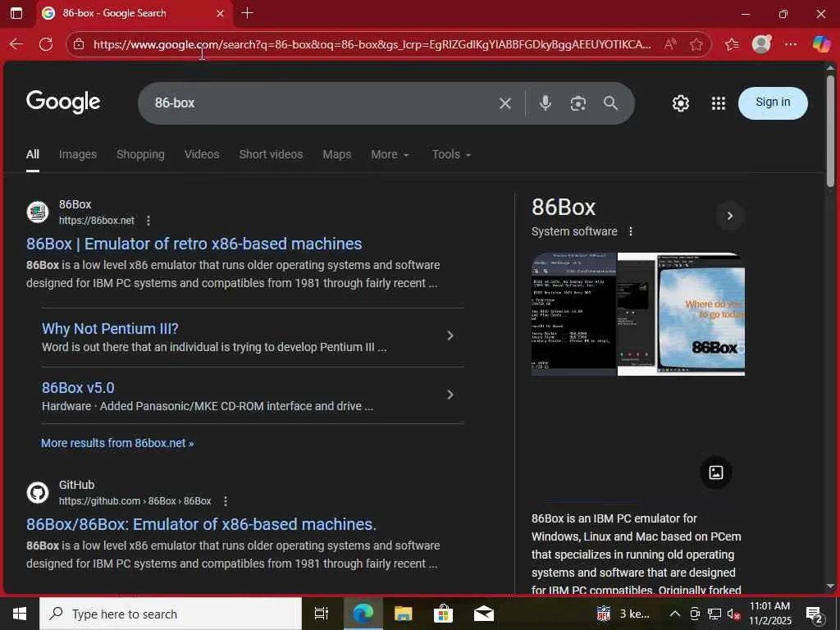
Task: Open Edge Settings and more menu
Action: 791,44
